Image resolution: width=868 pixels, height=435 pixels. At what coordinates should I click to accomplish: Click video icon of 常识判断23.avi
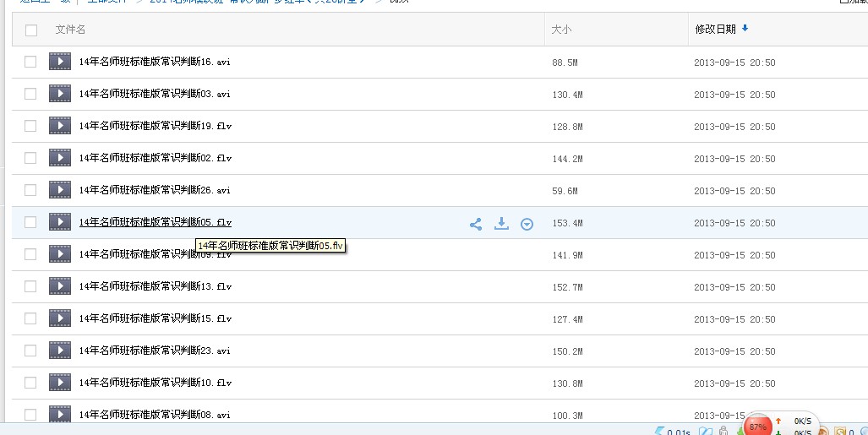[60, 351]
